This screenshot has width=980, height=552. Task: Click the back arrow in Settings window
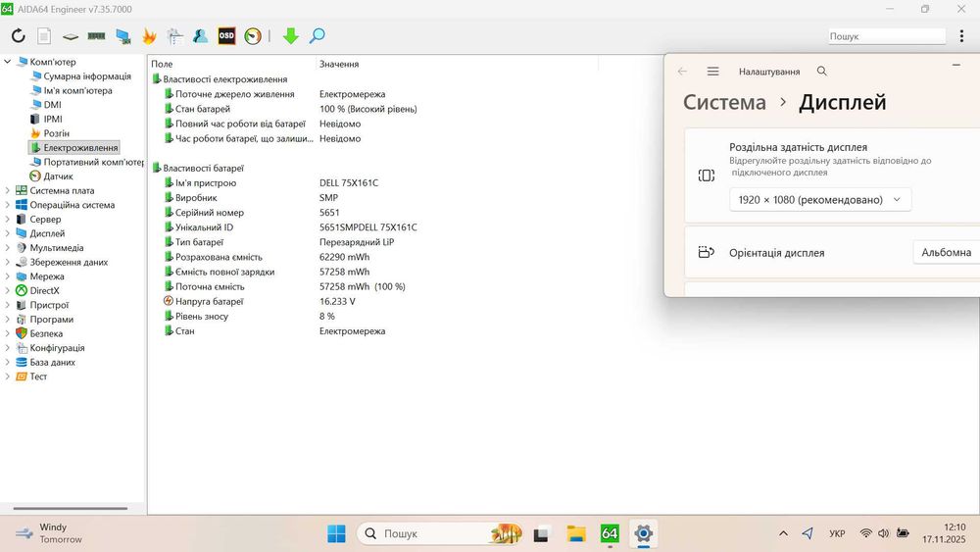pos(682,72)
